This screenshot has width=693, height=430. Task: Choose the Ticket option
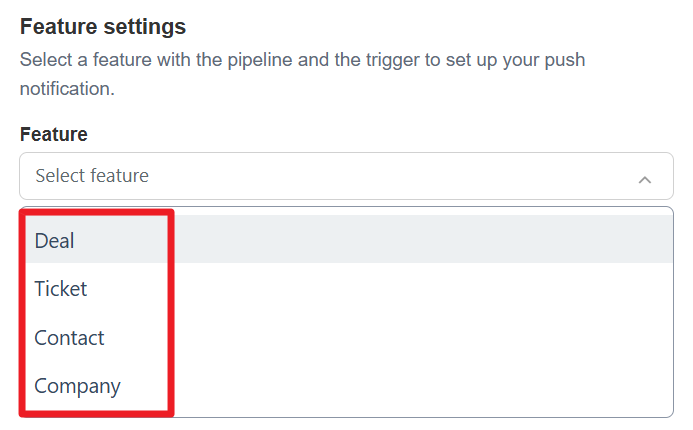(61, 289)
